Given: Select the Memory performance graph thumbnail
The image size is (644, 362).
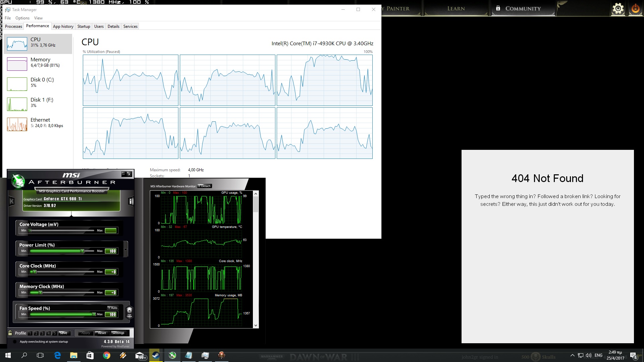Looking at the screenshot, I should click(x=17, y=64).
